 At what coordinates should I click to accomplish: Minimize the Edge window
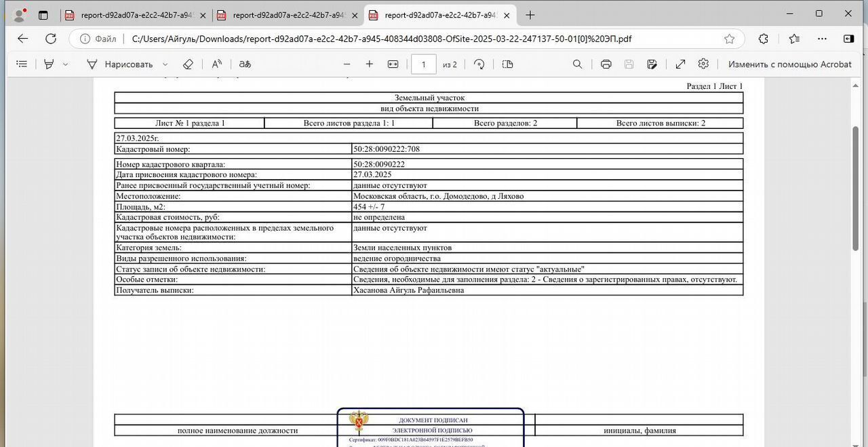click(x=790, y=14)
